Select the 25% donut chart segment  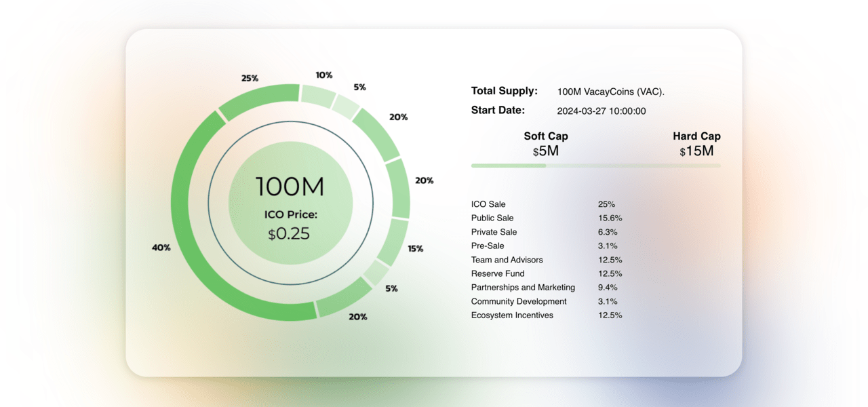(x=258, y=100)
